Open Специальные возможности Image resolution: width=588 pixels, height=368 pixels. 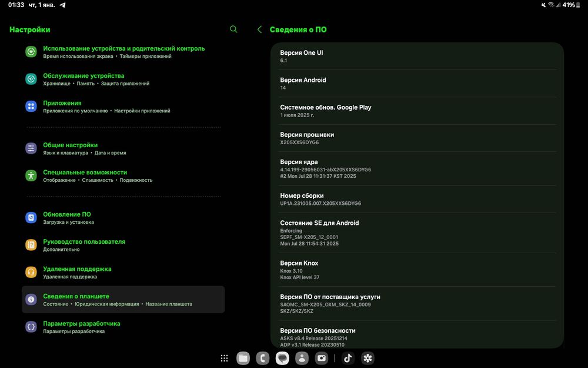point(123,175)
